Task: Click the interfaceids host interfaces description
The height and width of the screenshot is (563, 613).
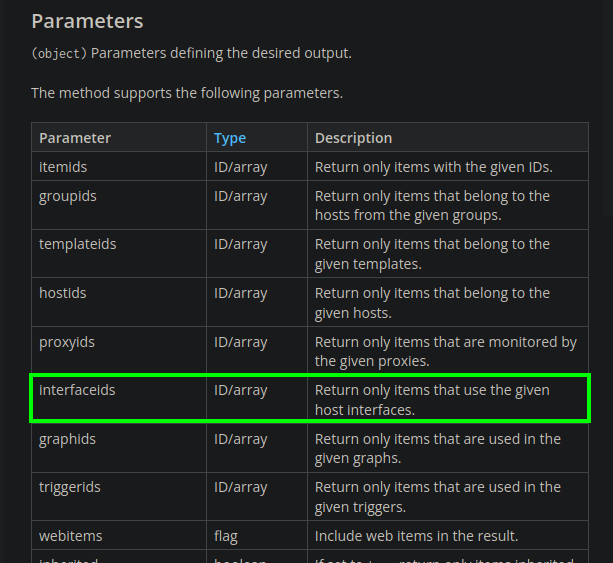Action: point(432,400)
